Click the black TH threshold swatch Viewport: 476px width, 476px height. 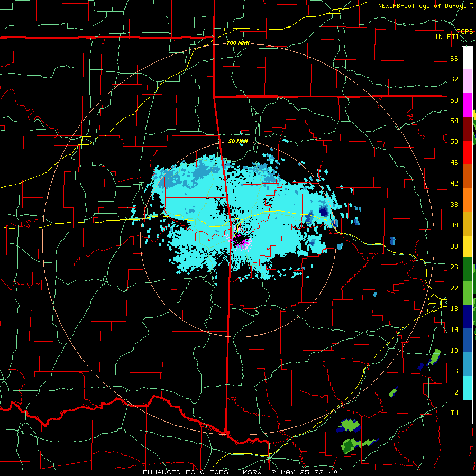[467, 411]
